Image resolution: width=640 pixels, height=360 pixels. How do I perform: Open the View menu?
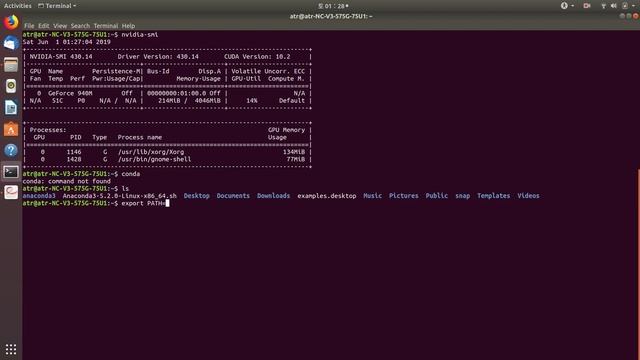coord(60,26)
